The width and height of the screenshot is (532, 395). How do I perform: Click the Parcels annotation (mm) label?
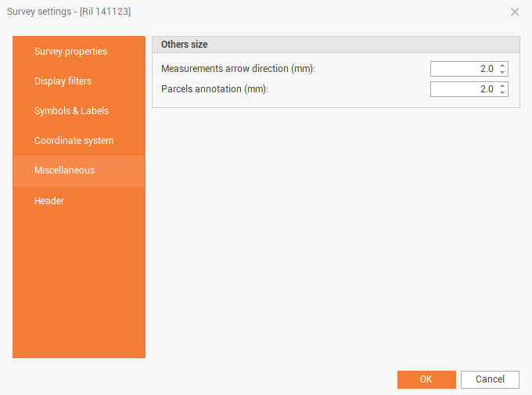click(x=214, y=89)
